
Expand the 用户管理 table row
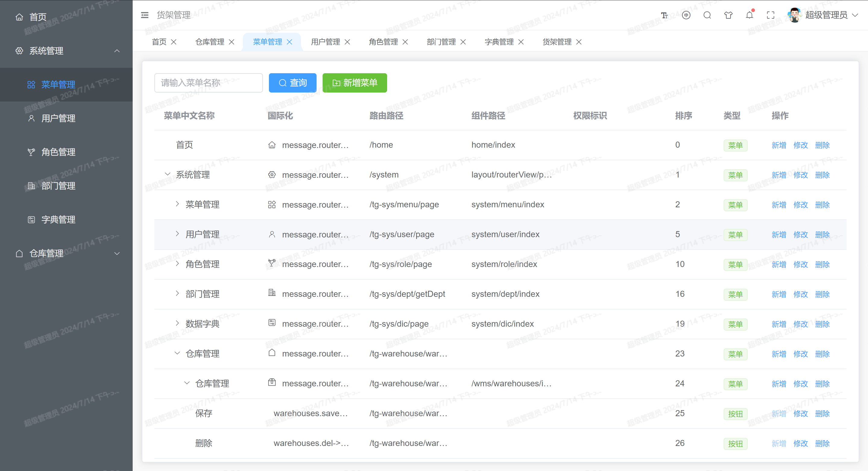pos(177,234)
